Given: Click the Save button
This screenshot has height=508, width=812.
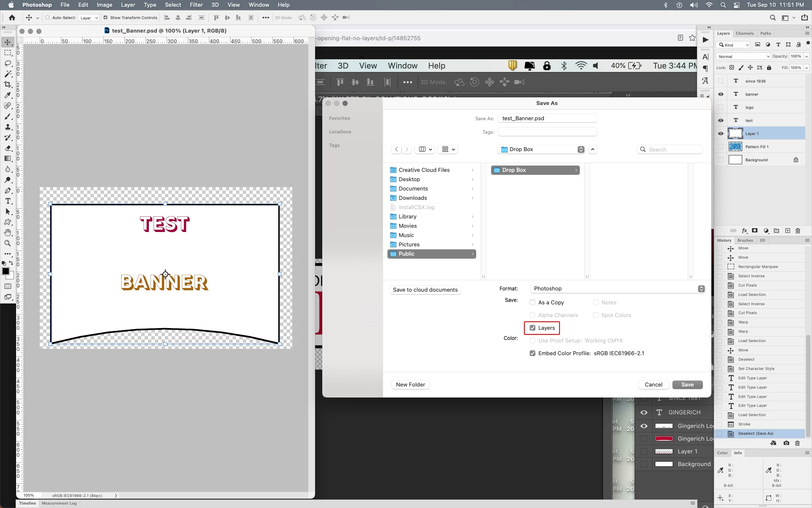Looking at the screenshot, I should (x=687, y=384).
